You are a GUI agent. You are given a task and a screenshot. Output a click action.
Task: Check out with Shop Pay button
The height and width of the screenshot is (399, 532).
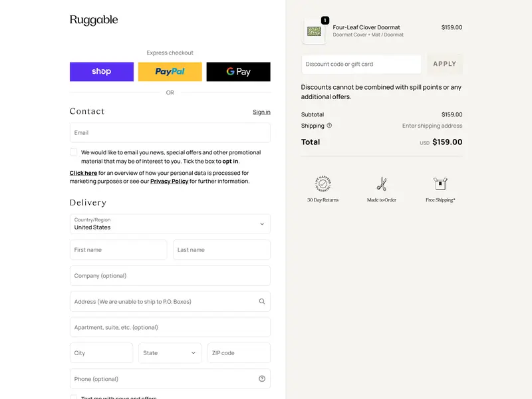click(x=102, y=72)
